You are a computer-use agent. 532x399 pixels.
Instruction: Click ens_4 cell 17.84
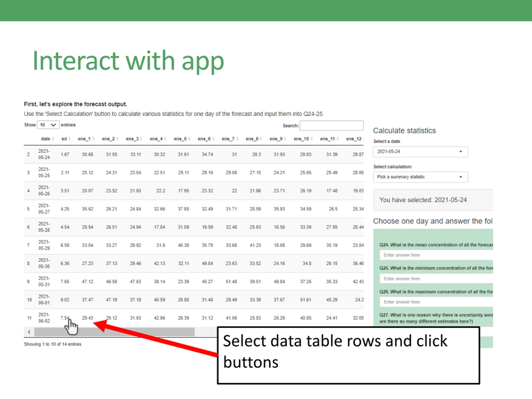159,227
